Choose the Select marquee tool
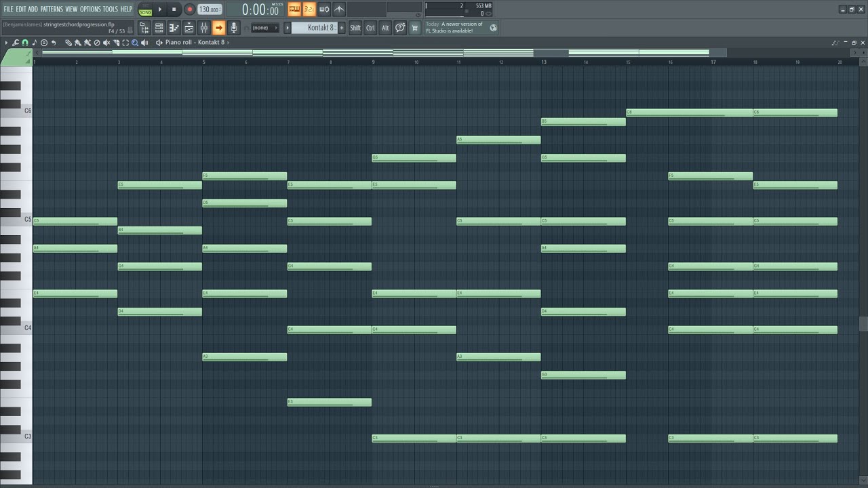This screenshot has height=488, width=868. coord(125,43)
